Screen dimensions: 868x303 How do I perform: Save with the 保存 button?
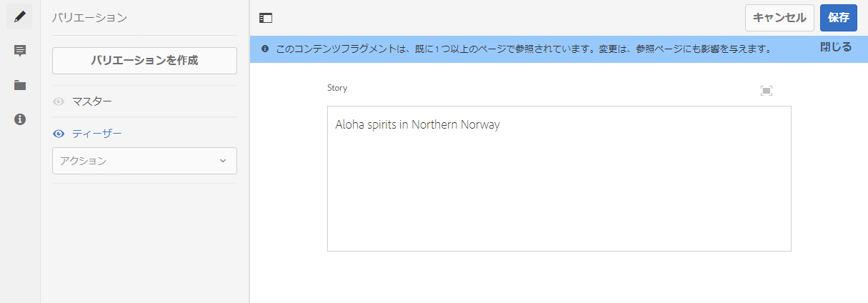pos(838,18)
